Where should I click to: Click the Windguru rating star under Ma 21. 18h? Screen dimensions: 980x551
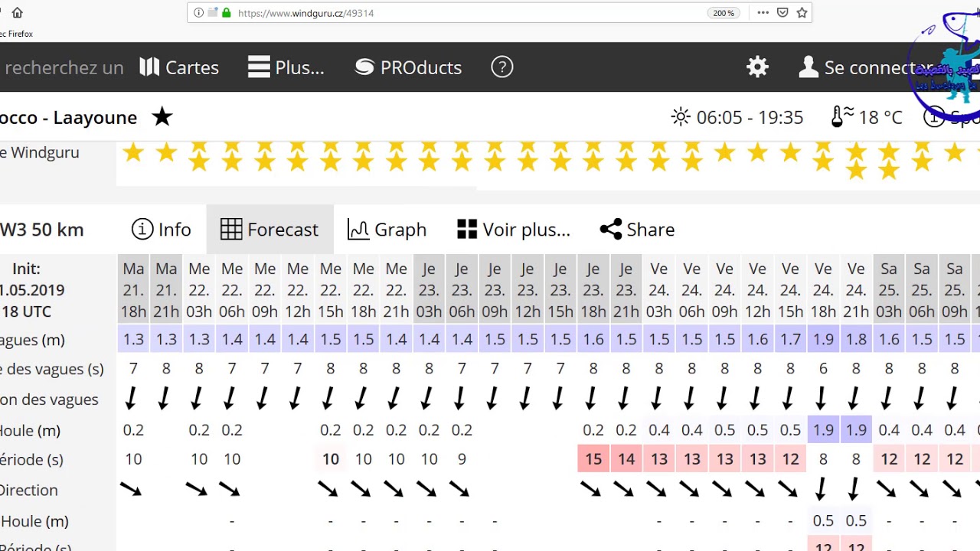[x=133, y=153]
